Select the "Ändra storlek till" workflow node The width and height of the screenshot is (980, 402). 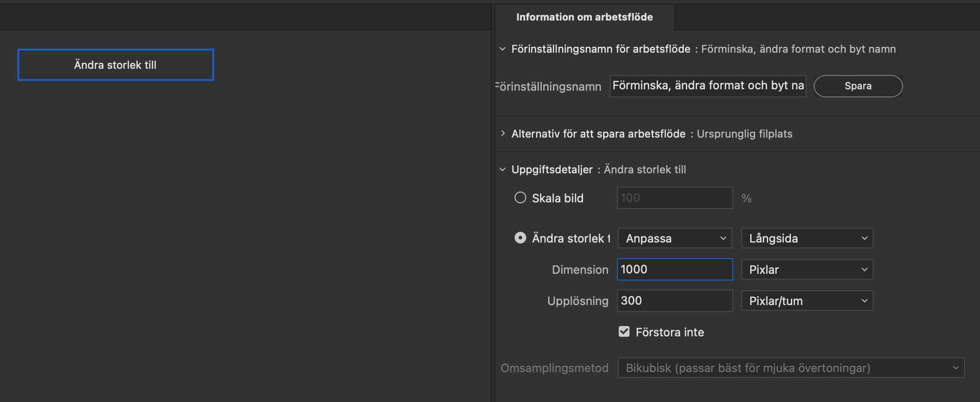[115, 65]
